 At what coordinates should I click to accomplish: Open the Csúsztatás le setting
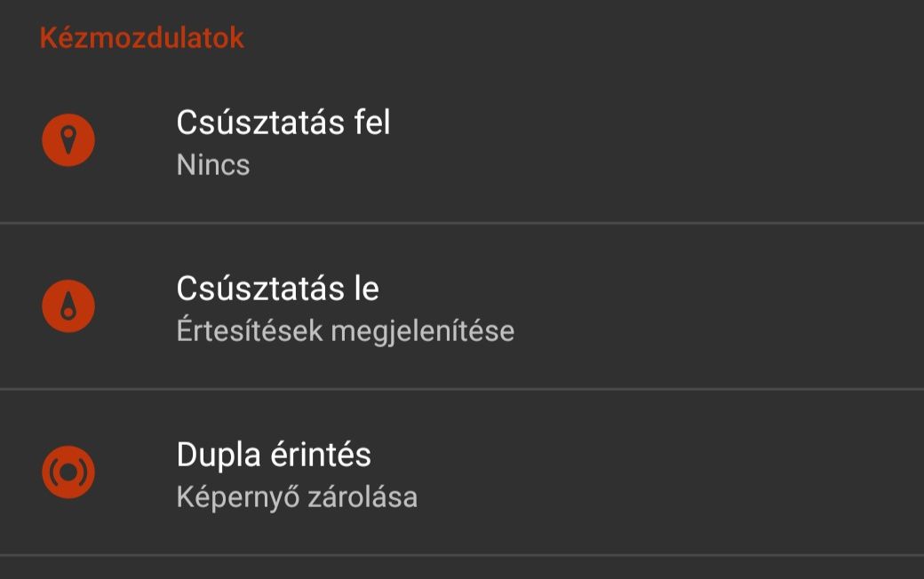(x=462, y=306)
